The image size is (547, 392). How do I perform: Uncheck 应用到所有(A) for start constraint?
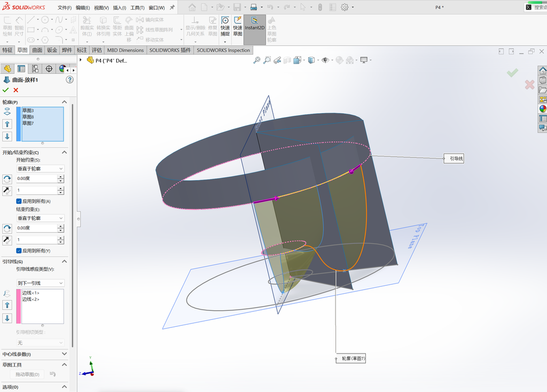[19, 201]
